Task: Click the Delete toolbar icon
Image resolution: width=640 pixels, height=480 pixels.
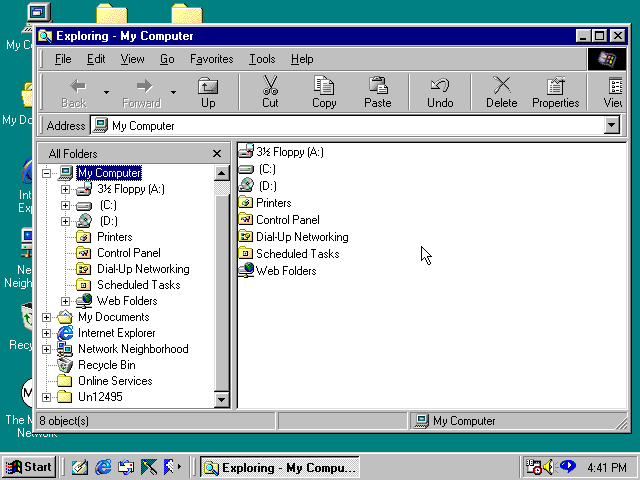Action: (502, 86)
